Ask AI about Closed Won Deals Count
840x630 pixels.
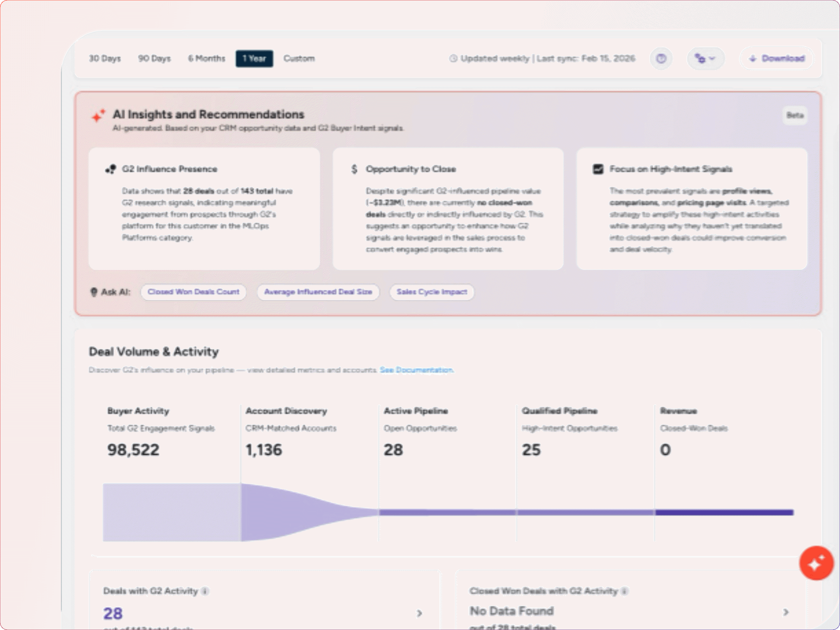click(x=193, y=292)
